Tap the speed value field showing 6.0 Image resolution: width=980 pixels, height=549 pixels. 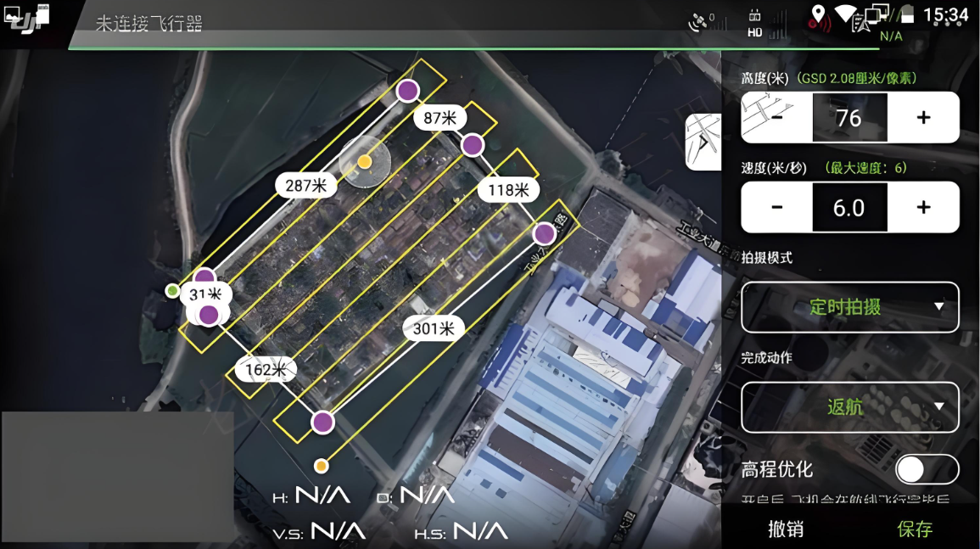849,207
